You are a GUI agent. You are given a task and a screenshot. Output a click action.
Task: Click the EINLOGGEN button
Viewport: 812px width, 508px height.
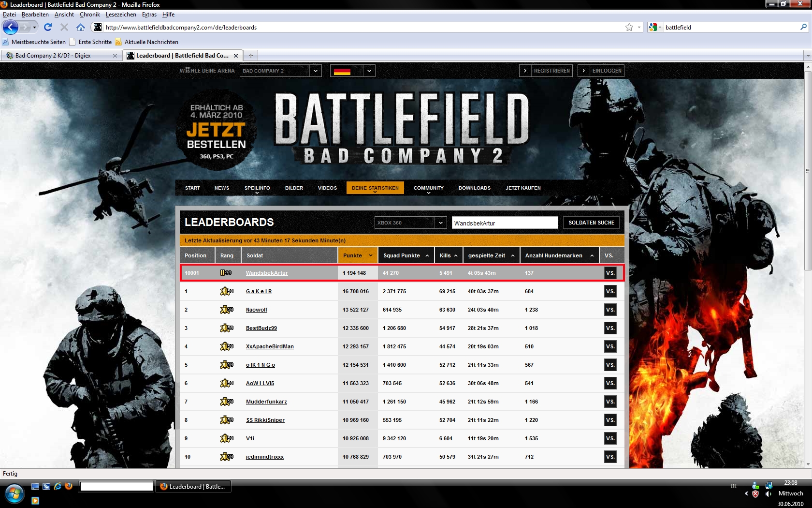click(601, 71)
